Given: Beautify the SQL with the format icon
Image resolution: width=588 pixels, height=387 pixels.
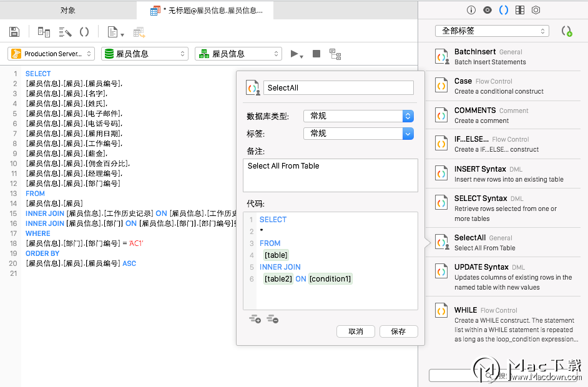Looking at the screenshot, I should [65, 32].
